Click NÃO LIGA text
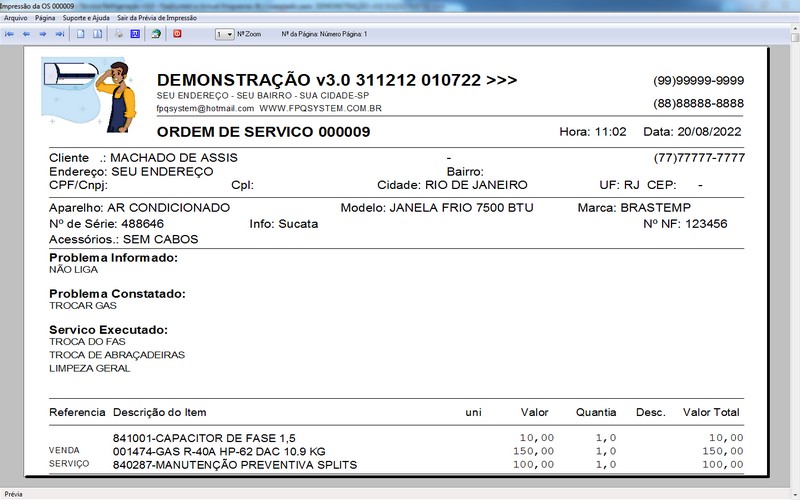Image resolution: width=800 pixels, height=500 pixels. click(x=73, y=270)
